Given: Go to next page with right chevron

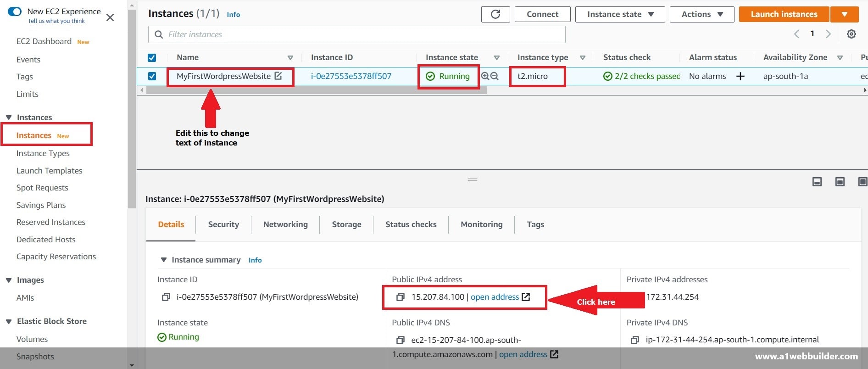Looking at the screenshot, I should click(x=828, y=34).
